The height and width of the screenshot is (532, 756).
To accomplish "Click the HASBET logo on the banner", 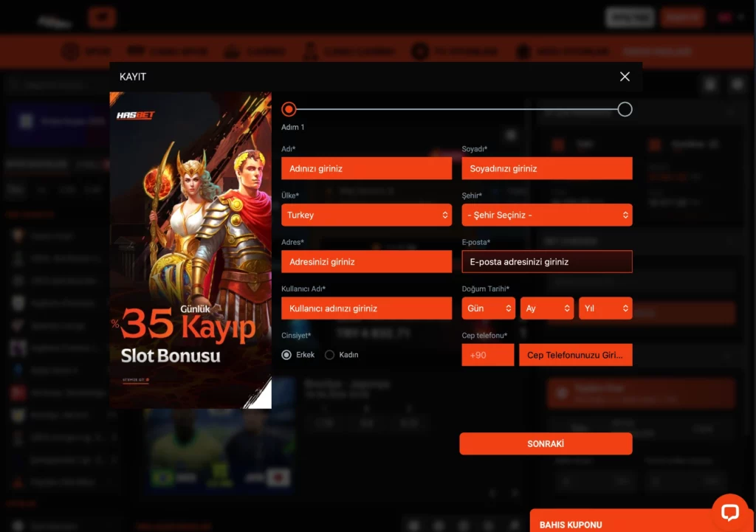I will [136, 115].
